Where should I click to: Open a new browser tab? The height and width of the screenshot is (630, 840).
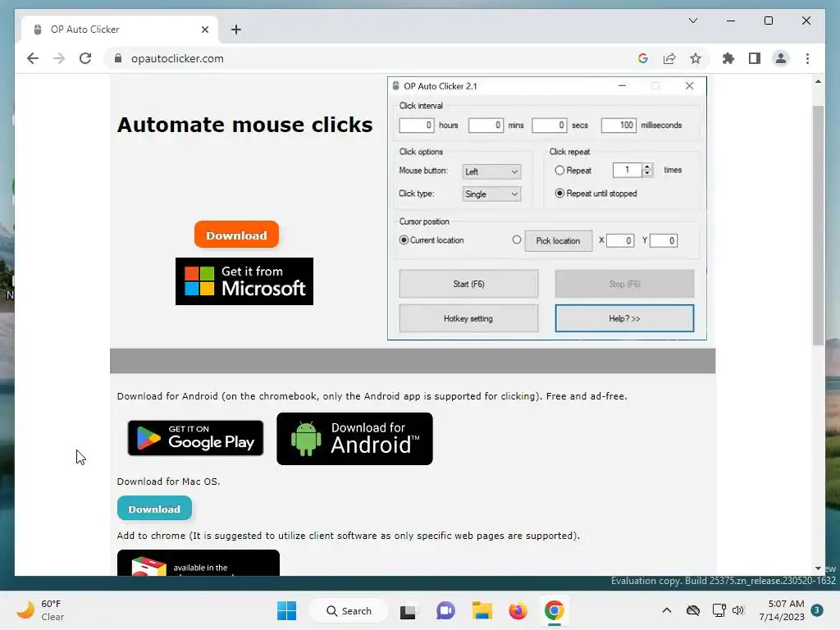coord(236,30)
